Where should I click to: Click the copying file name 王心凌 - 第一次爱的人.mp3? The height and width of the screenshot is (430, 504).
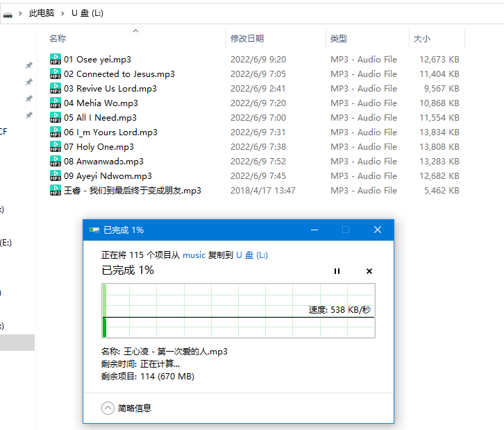pos(176,352)
